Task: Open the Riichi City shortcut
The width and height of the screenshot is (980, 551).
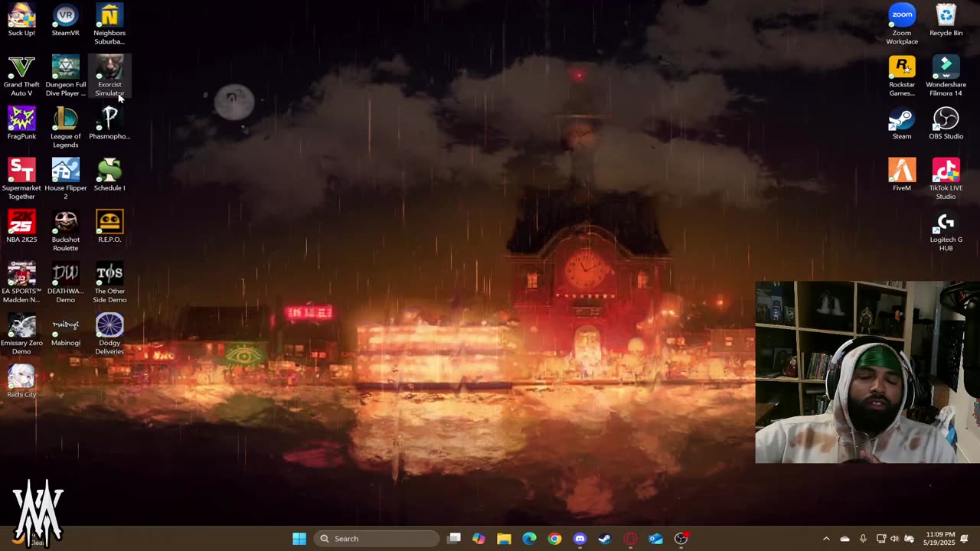Action: tap(21, 381)
